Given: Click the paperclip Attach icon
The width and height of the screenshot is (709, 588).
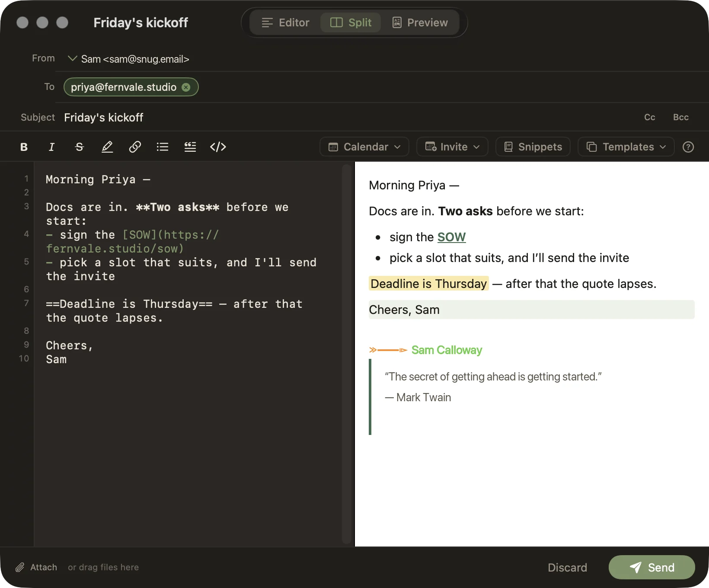Looking at the screenshot, I should pyautogui.click(x=20, y=567).
